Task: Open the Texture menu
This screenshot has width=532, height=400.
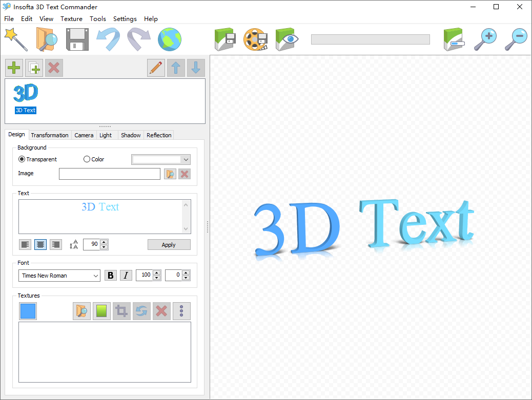Action: point(71,19)
